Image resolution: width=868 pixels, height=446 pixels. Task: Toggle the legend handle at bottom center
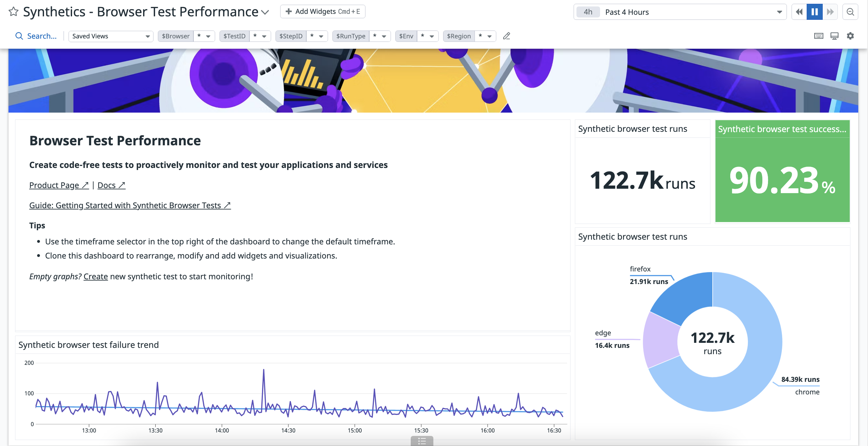click(x=422, y=441)
